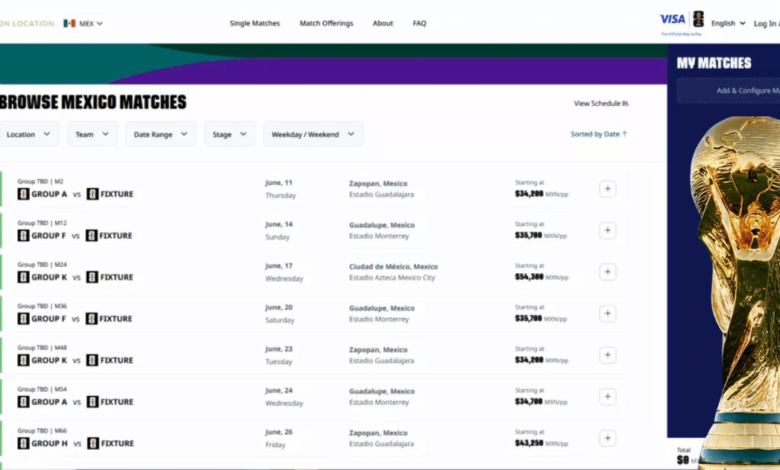Click the $43,250 price for June 26
The height and width of the screenshot is (470, 780).
529,443
